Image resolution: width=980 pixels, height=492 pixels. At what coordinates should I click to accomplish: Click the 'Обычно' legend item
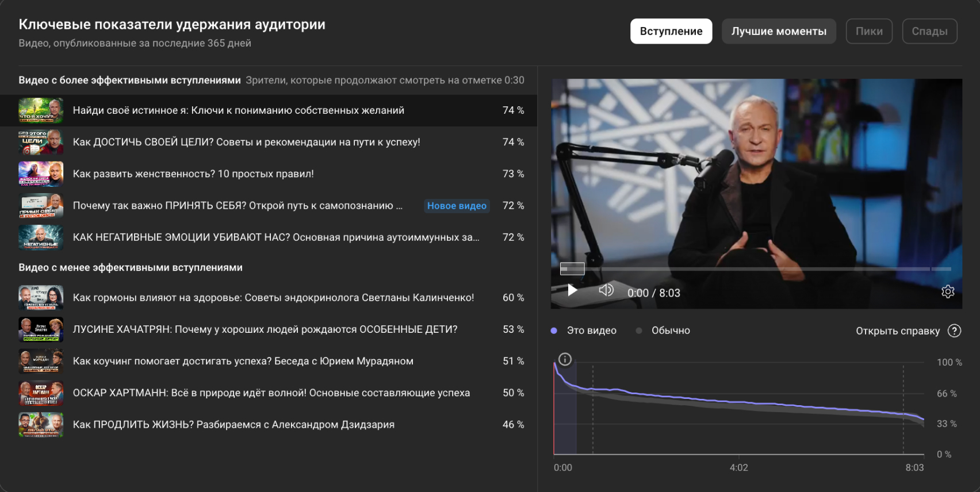663,330
